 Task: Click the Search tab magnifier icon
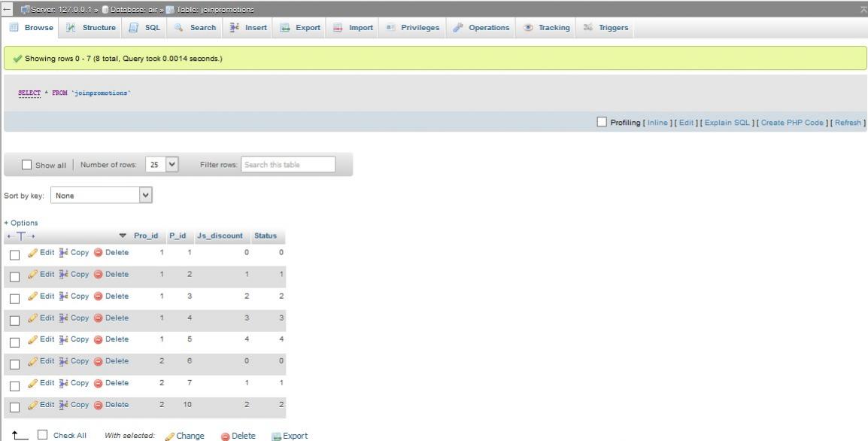pos(178,27)
